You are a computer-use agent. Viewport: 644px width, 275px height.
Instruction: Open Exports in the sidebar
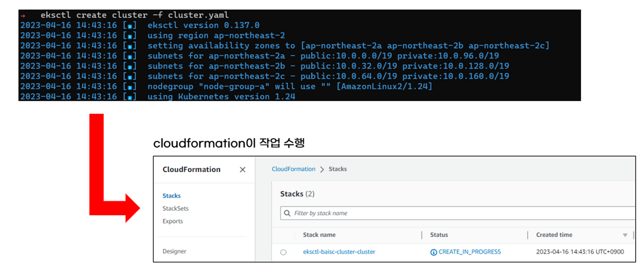pyautogui.click(x=173, y=221)
